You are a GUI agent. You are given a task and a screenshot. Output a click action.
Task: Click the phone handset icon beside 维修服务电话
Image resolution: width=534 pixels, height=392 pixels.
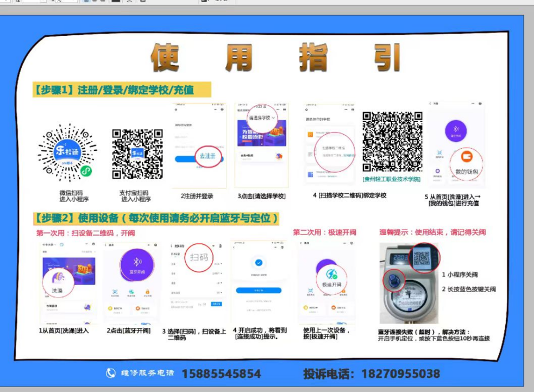[x=111, y=374]
